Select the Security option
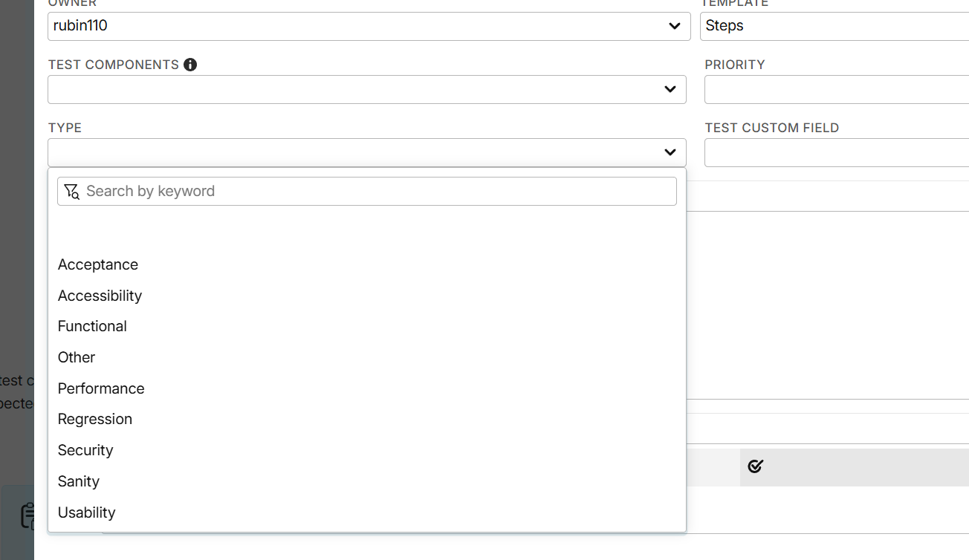Image resolution: width=969 pixels, height=560 pixels. point(85,450)
